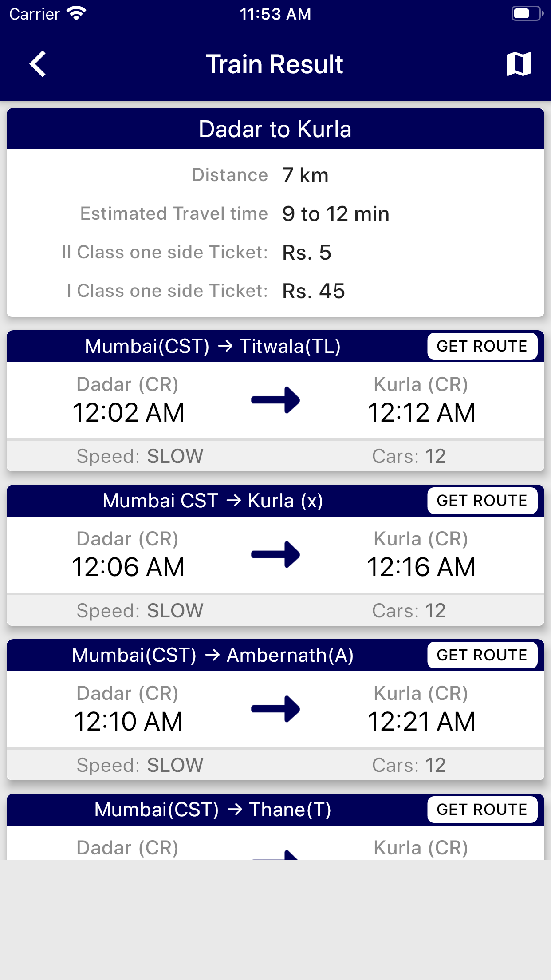Select the Mumbai CST → Kurla (x) header
Screen dimensions: 551x980
point(213,501)
